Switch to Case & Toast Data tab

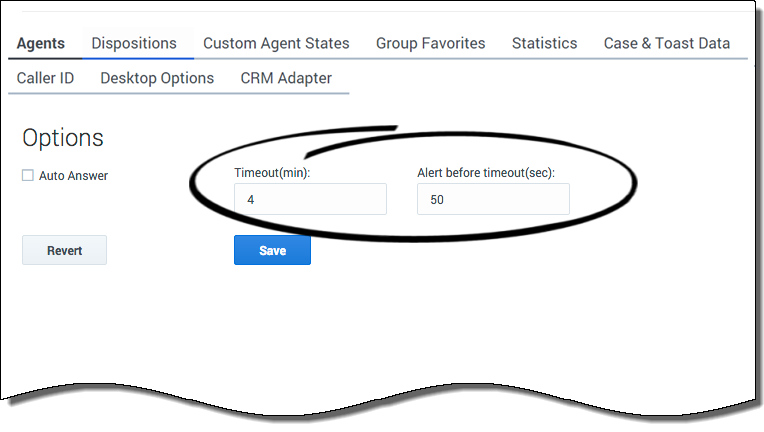[x=666, y=44]
